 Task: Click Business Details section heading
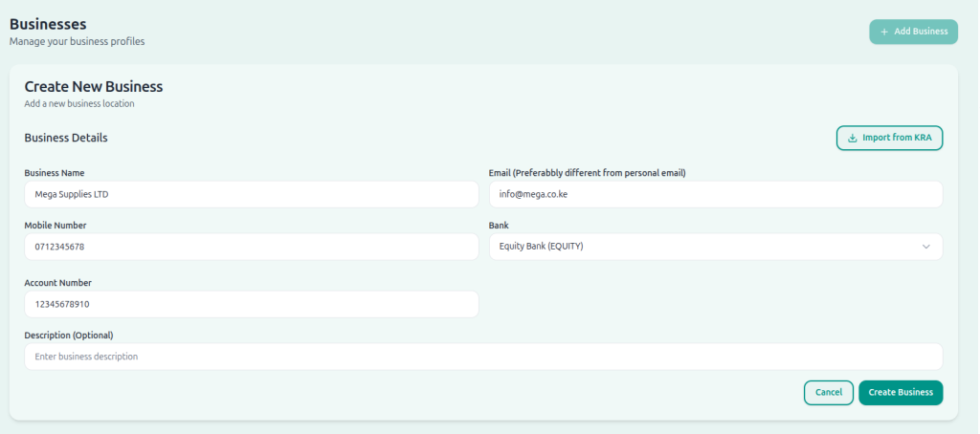point(66,138)
